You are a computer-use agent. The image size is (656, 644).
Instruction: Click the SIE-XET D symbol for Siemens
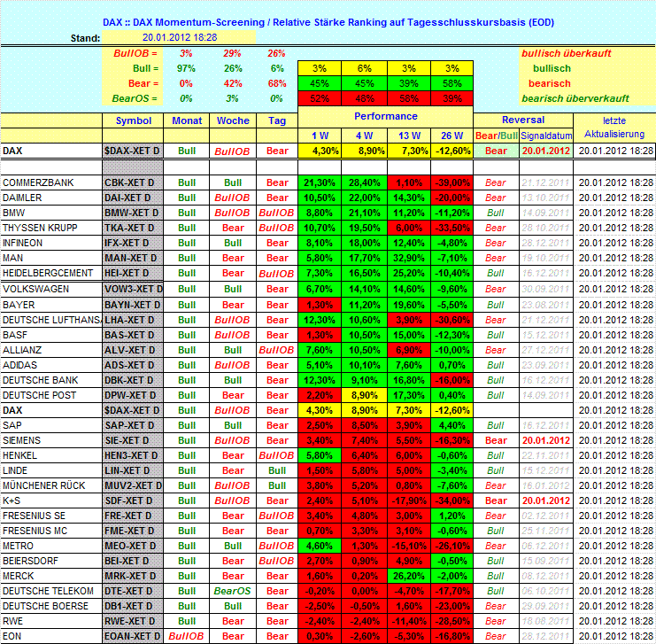(134, 439)
